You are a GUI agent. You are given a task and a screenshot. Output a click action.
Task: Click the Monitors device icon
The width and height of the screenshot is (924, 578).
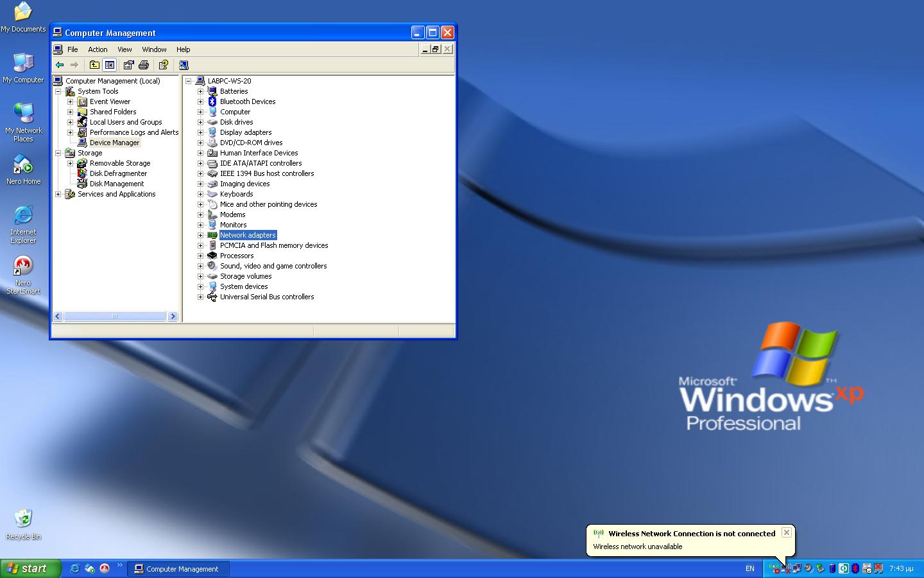(x=212, y=225)
